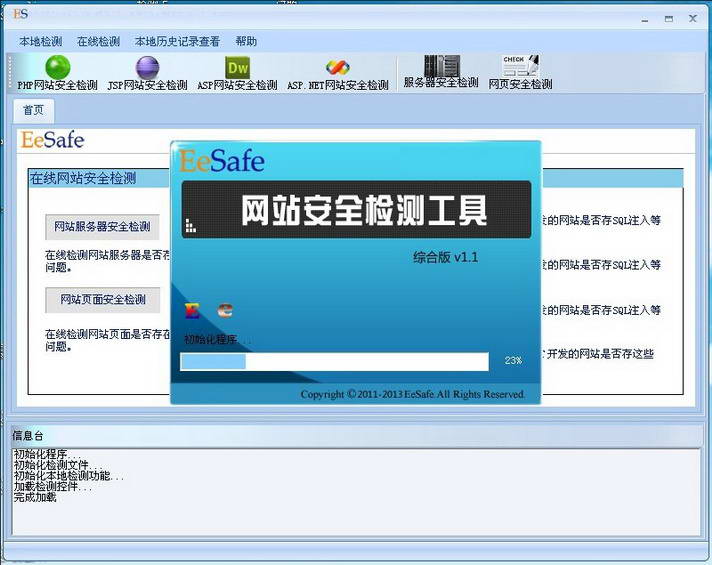Click the PHP网站安全检测 label
This screenshot has height=565, width=712.
coord(58,85)
